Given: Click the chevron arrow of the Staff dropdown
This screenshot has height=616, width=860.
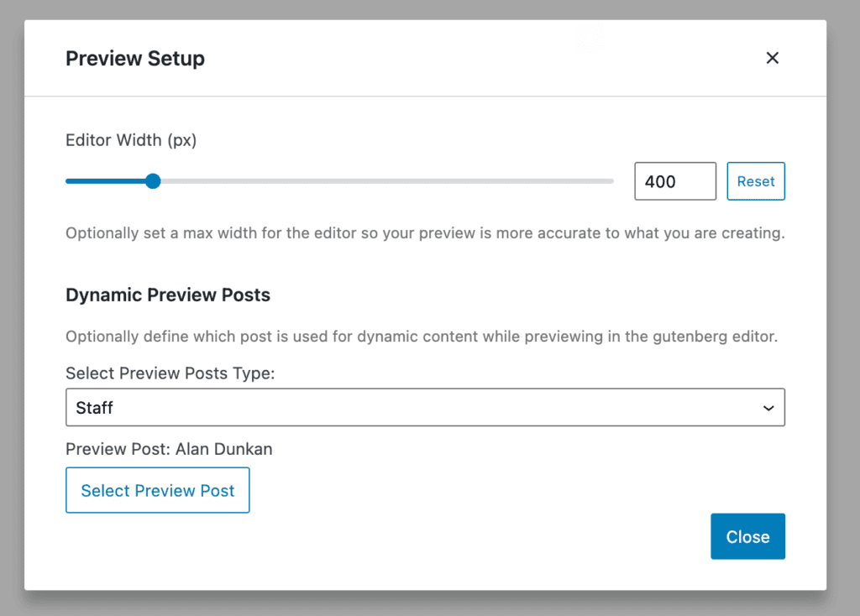Looking at the screenshot, I should [x=768, y=408].
